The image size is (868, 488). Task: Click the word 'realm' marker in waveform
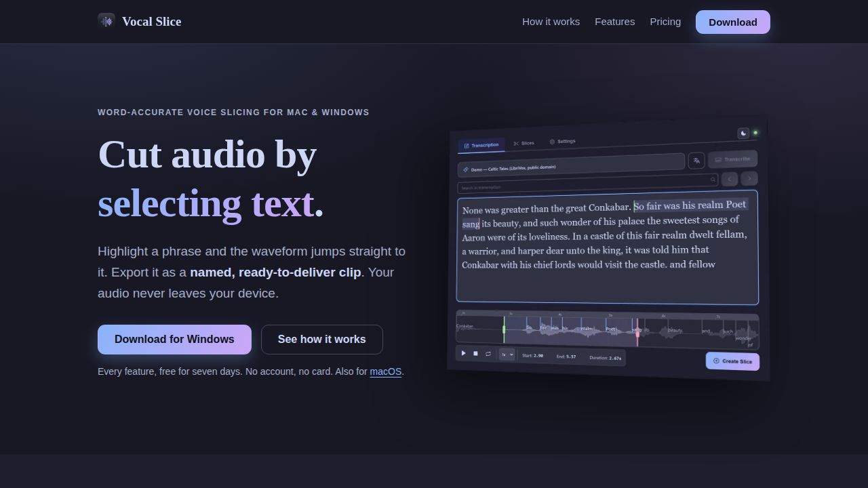click(x=587, y=329)
